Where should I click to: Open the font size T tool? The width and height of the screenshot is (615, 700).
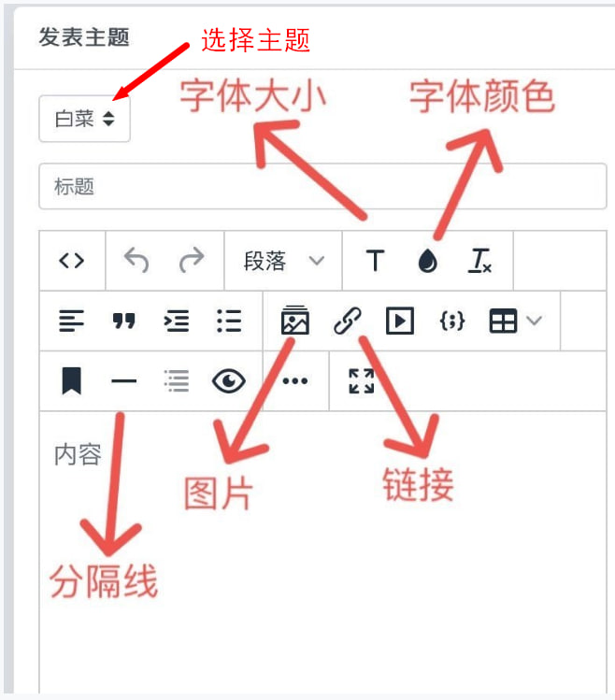pos(375,260)
